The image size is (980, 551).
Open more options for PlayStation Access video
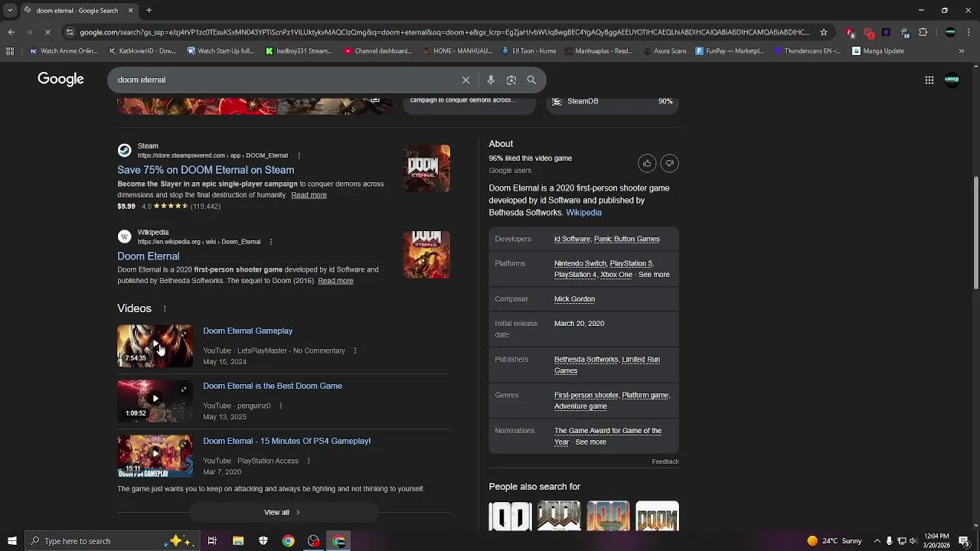pos(308,461)
